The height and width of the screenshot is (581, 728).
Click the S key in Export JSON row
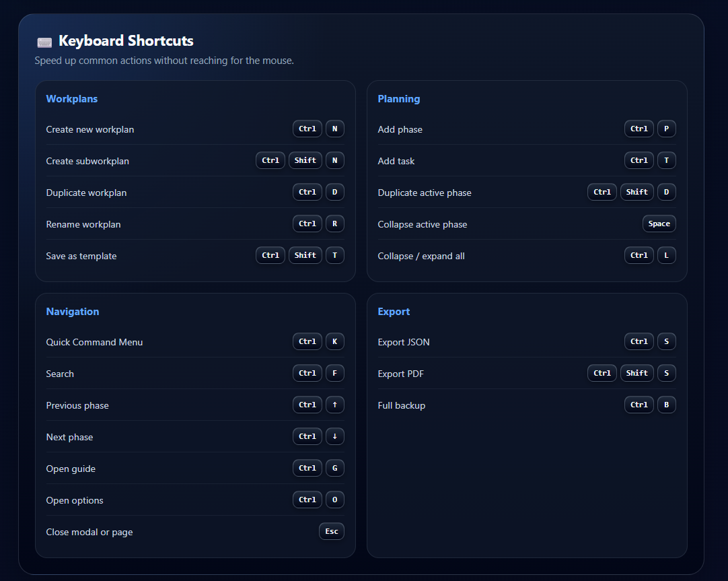pyautogui.click(x=666, y=341)
